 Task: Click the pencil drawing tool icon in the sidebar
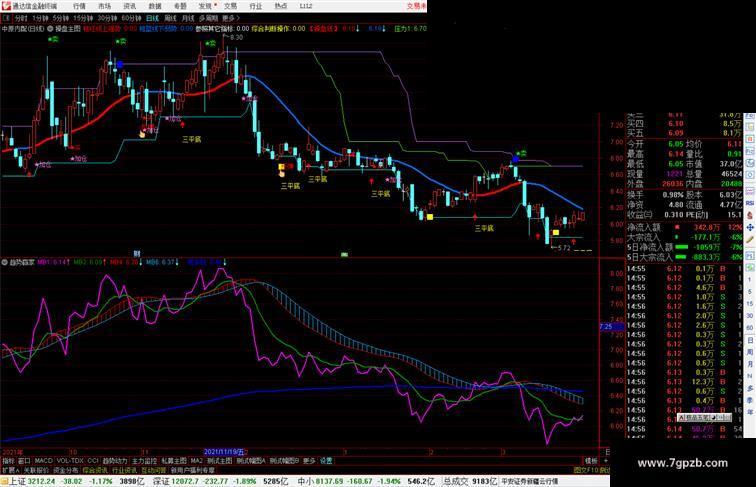point(750,239)
